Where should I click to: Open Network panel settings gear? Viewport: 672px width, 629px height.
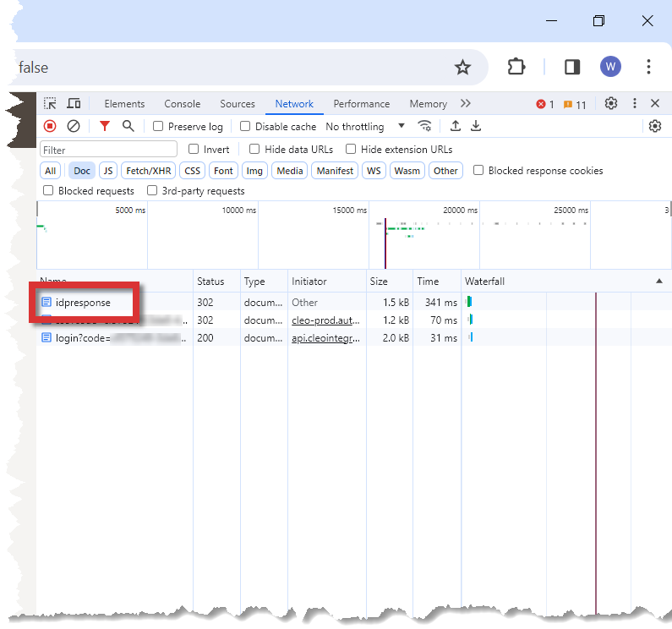(655, 126)
